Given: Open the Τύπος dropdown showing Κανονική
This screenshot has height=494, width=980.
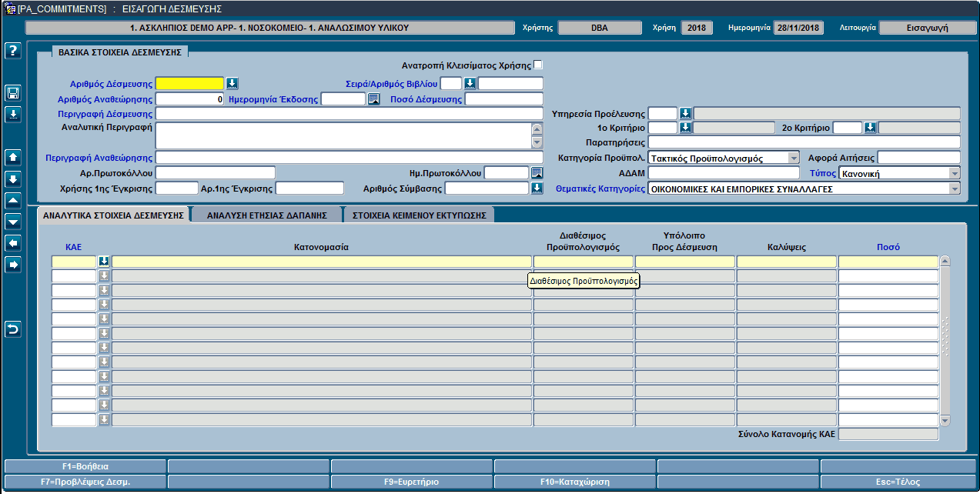Looking at the screenshot, I should [955, 173].
